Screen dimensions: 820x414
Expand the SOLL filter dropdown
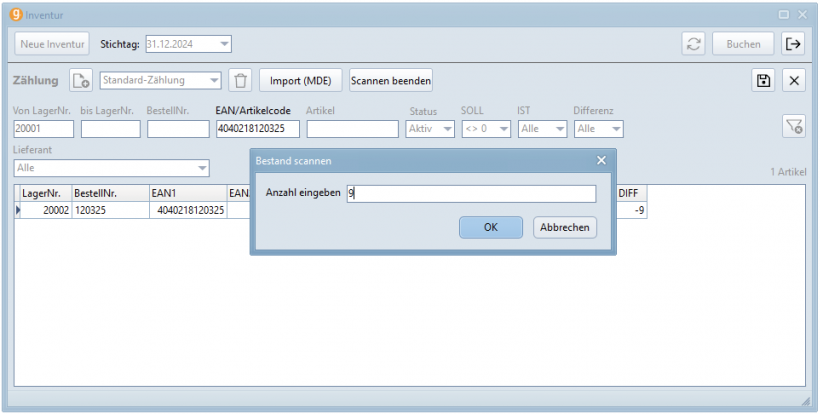[503, 129]
